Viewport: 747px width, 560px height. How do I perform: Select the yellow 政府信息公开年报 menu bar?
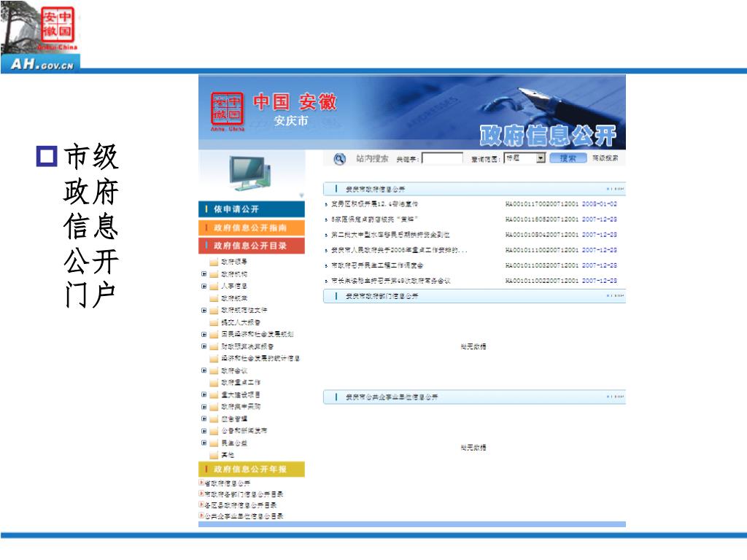252,470
